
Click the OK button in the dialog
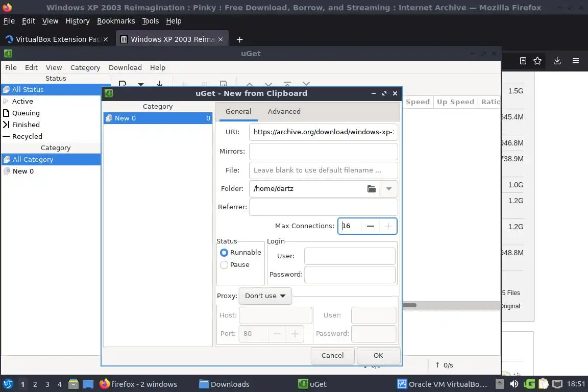378,356
